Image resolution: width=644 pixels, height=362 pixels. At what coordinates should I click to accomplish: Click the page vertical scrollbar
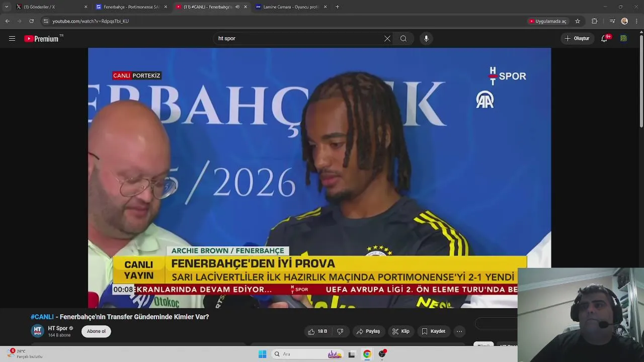click(641, 78)
